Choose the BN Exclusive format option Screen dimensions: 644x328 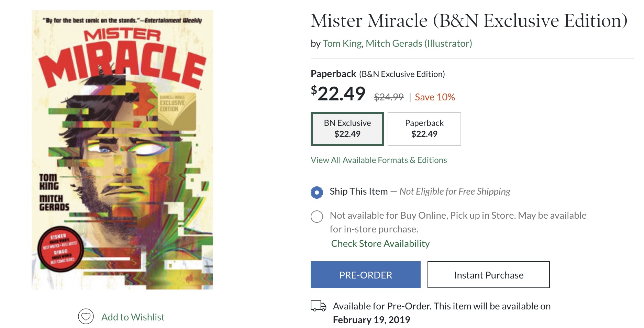pyautogui.click(x=347, y=129)
